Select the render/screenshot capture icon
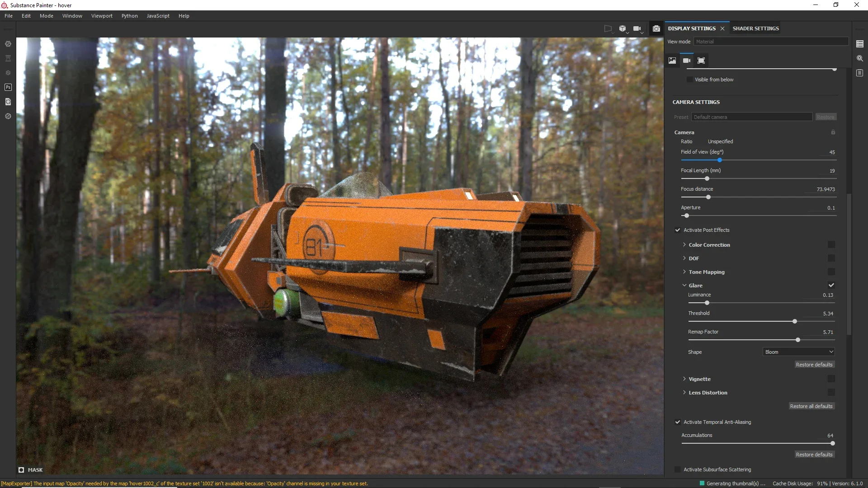The image size is (868, 488). [x=656, y=28]
